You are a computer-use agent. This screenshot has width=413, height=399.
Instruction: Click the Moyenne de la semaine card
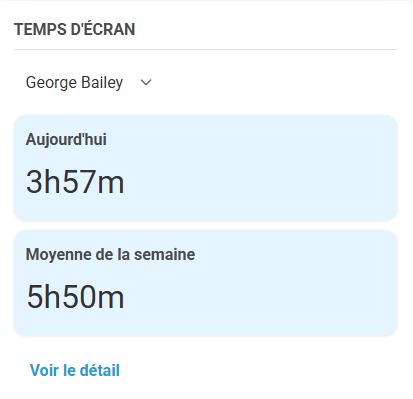205,283
